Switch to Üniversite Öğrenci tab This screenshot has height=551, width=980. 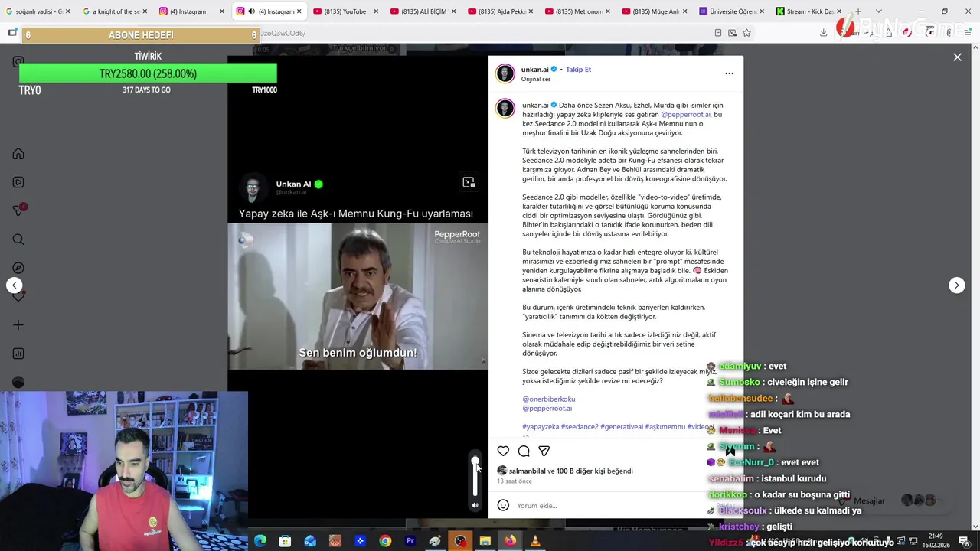pos(732,11)
